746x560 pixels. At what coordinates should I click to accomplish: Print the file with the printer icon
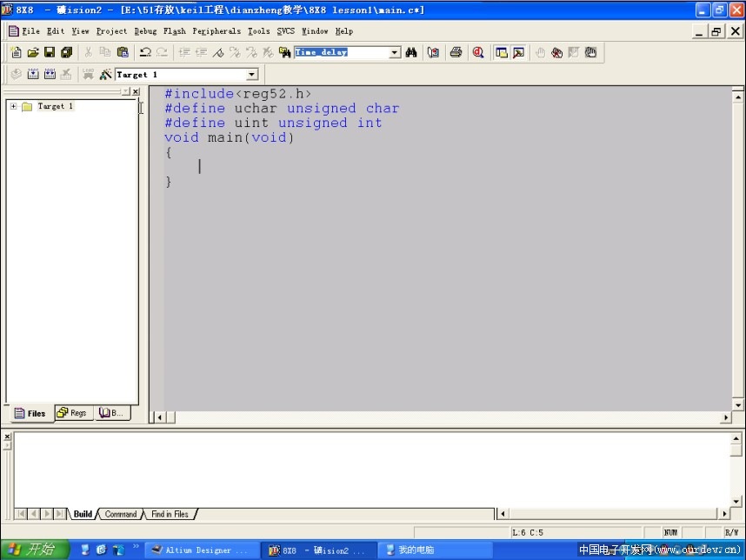pos(456,52)
